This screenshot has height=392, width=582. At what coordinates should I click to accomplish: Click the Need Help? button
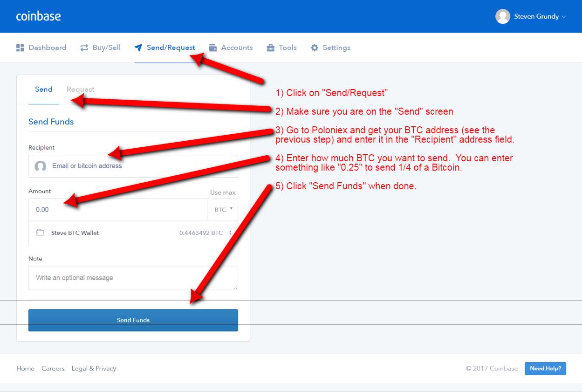pyautogui.click(x=546, y=368)
